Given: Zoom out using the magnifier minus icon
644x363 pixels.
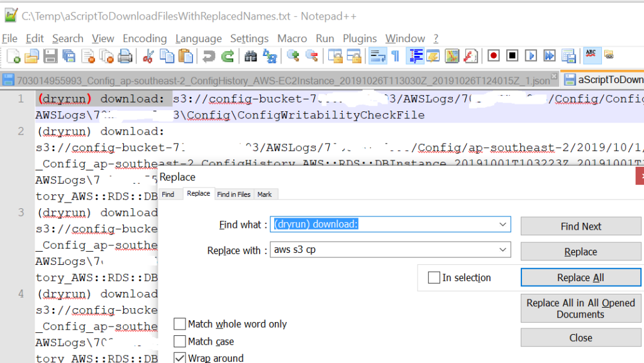Looking at the screenshot, I should coord(312,56).
